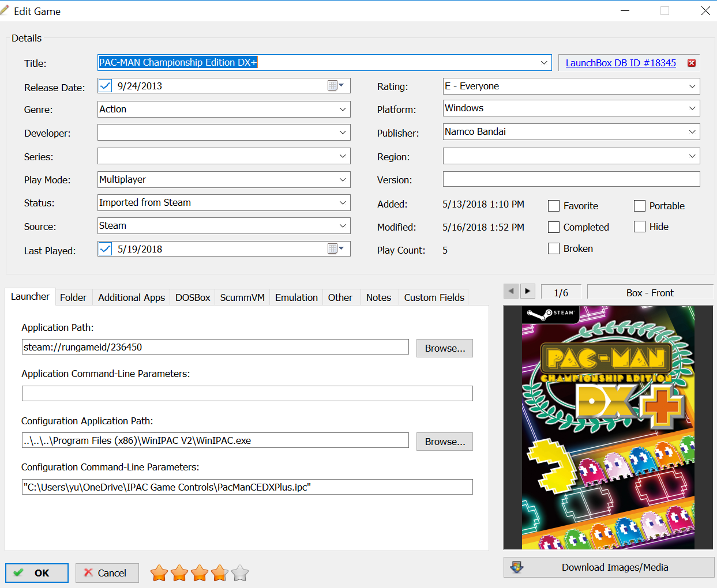Enable the Portable checkbox
Screen dimensions: 717x588
coord(640,206)
